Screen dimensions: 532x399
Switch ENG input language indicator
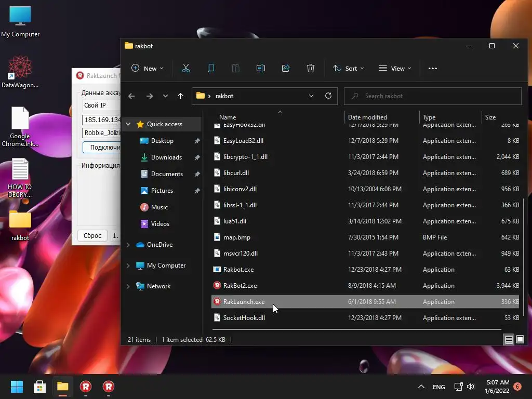pos(438,387)
